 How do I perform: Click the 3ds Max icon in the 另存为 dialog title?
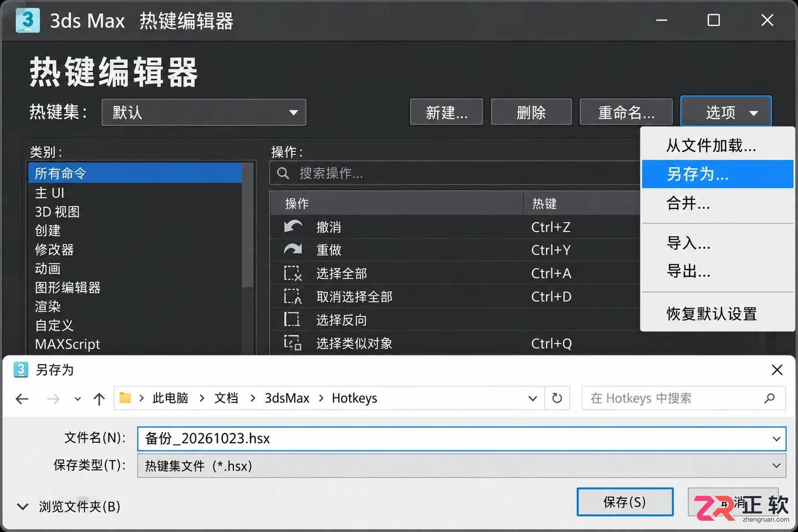click(x=21, y=370)
